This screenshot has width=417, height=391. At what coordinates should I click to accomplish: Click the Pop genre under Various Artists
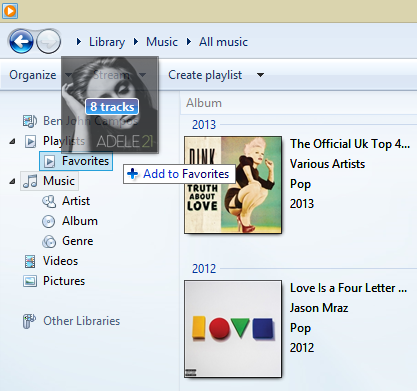pyautogui.click(x=300, y=184)
